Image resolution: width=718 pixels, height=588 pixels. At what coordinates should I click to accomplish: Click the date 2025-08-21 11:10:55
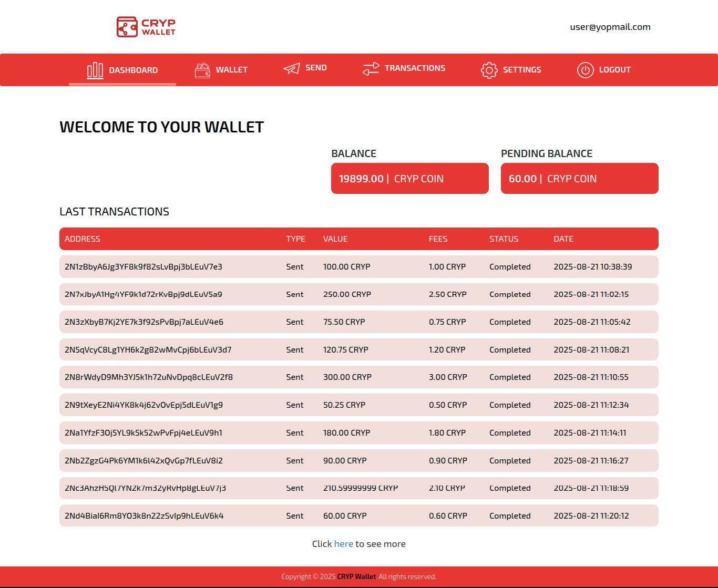591,377
